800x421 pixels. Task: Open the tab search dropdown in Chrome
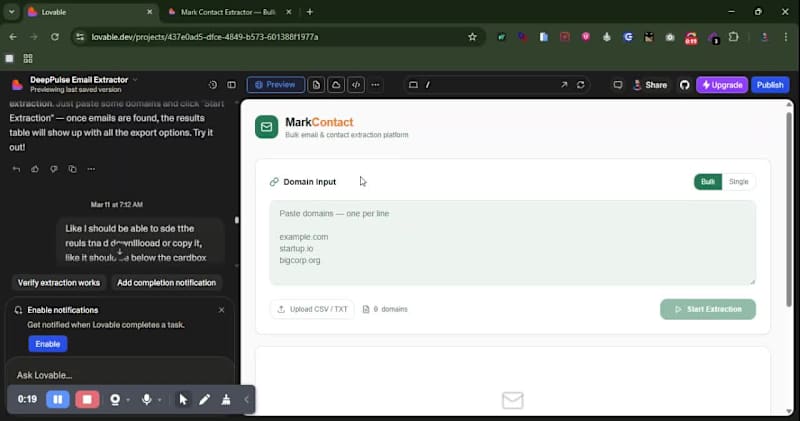click(x=11, y=12)
